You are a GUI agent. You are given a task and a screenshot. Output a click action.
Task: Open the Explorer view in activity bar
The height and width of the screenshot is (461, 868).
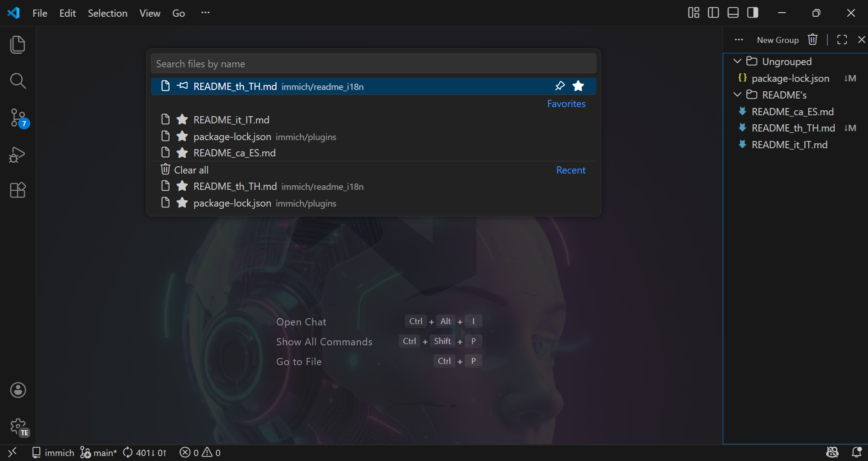click(18, 44)
